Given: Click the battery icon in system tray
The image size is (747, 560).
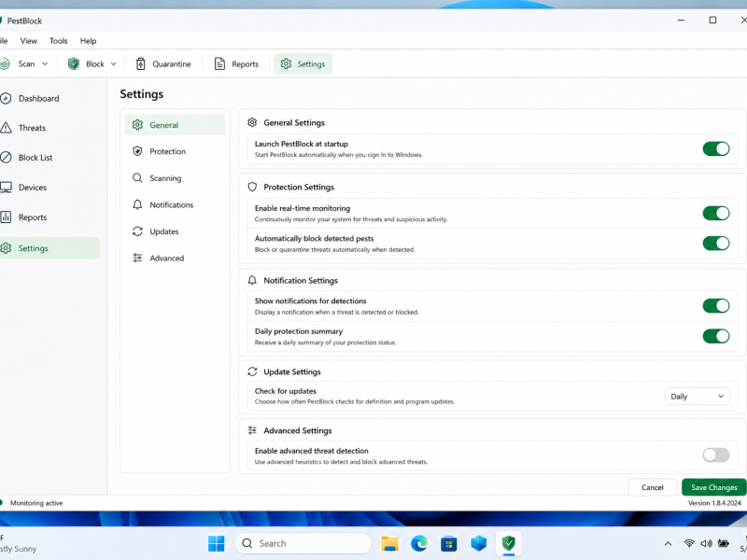Looking at the screenshot, I should coord(723,543).
